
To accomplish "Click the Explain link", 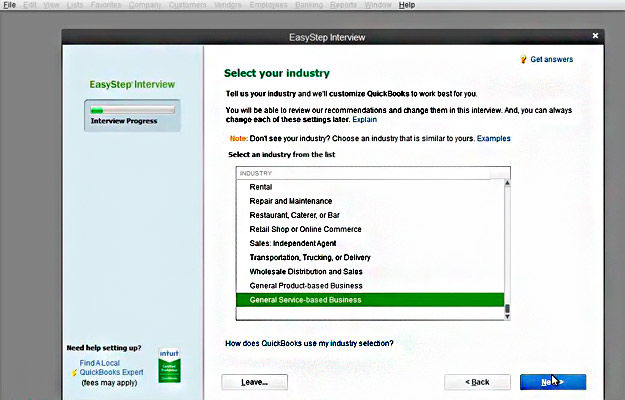I will tap(364, 120).
